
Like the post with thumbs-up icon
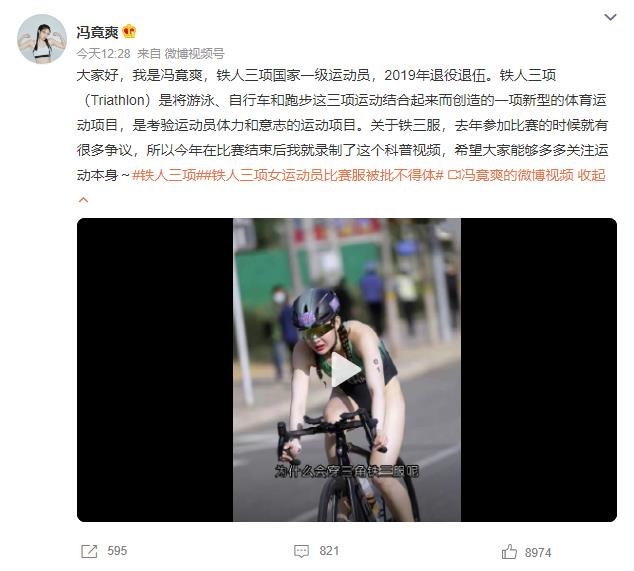click(x=509, y=552)
